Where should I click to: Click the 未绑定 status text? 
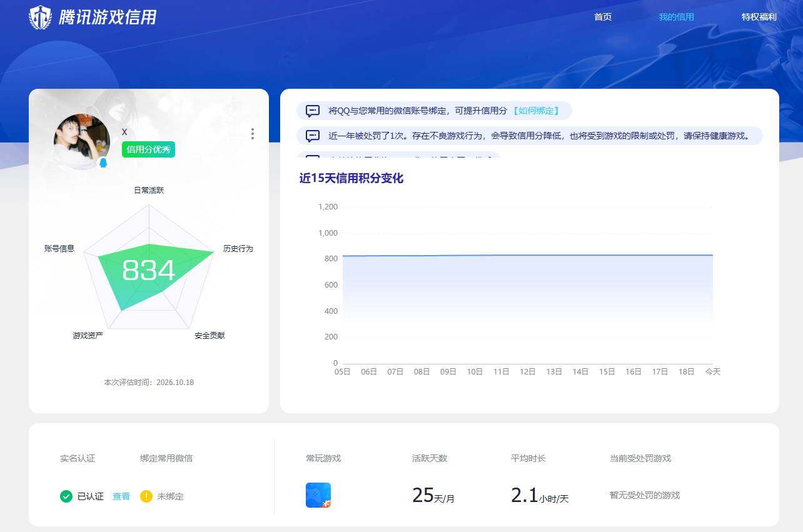[170, 496]
